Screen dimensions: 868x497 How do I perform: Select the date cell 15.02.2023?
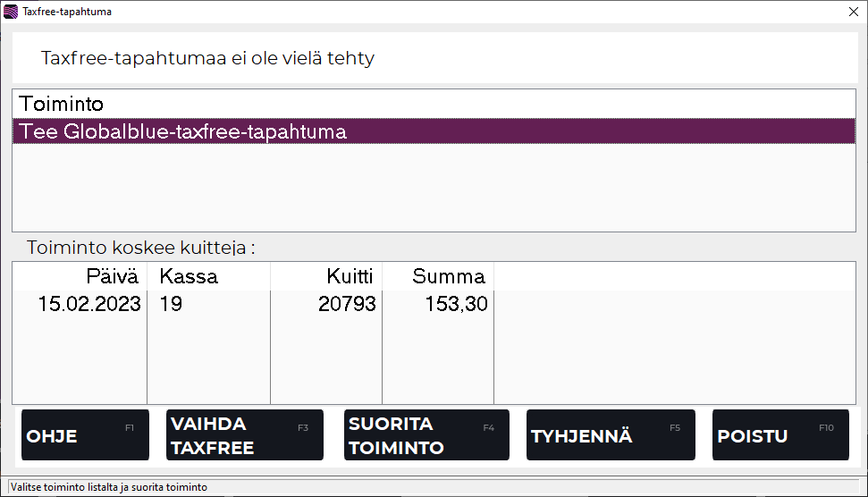(x=88, y=304)
